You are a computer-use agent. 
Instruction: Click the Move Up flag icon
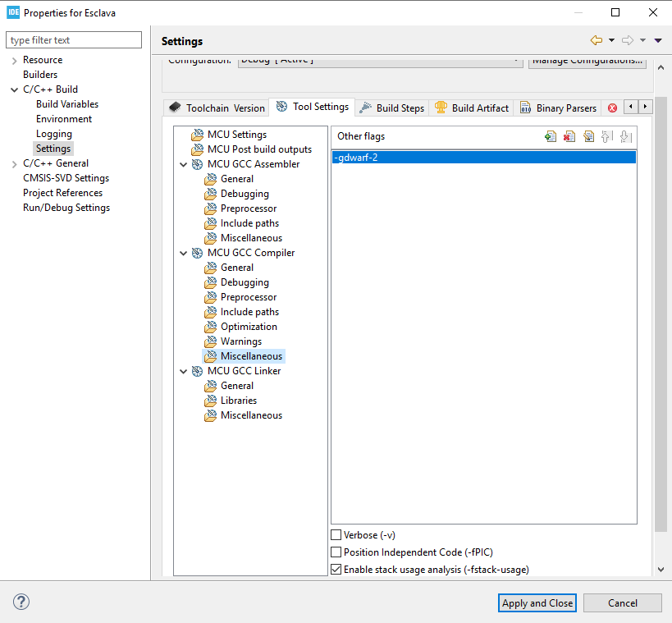pyautogui.click(x=606, y=137)
